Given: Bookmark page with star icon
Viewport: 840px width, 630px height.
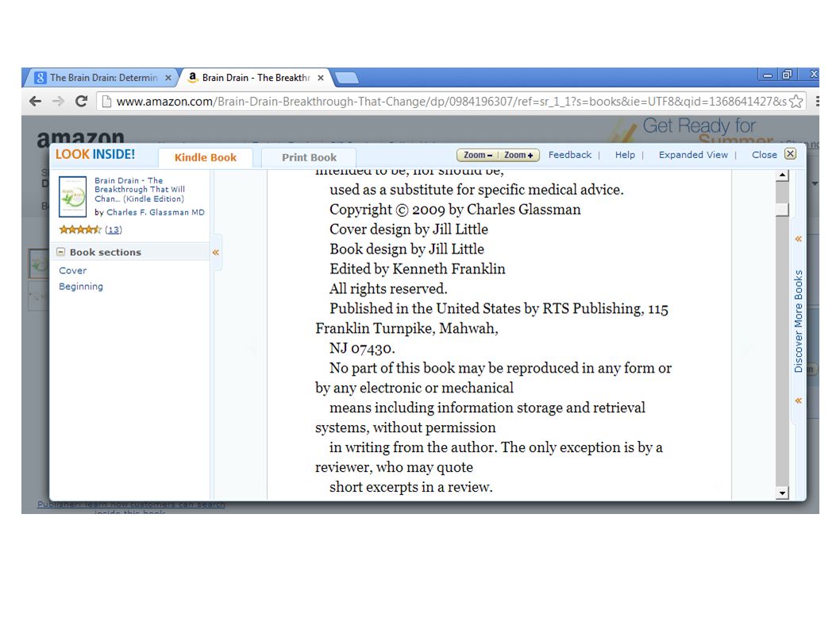Looking at the screenshot, I should [796, 102].
